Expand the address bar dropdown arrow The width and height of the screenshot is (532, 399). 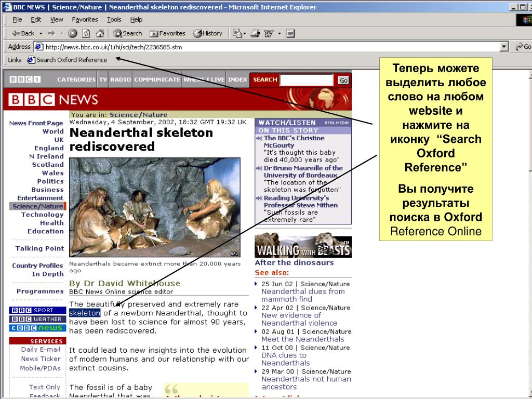tap(504, 47)
